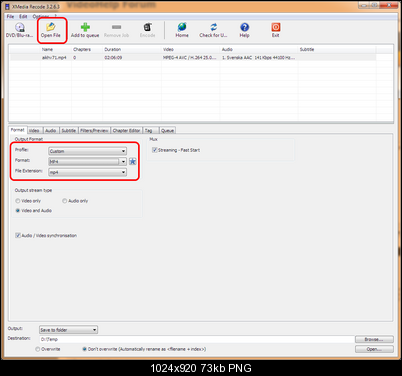Open the File menu

[x=10, y=16]
